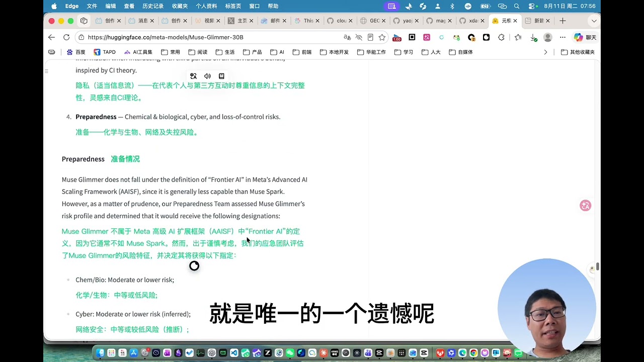Open the 阅读 bookmarks folder
Screen dimensions: 644x362
tap(198, 52)
